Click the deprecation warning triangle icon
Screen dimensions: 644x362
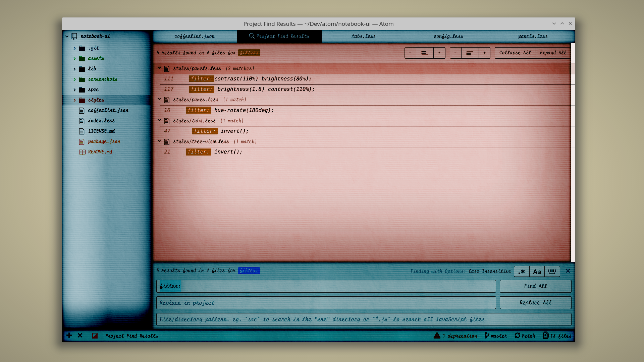tap(437, 336)
